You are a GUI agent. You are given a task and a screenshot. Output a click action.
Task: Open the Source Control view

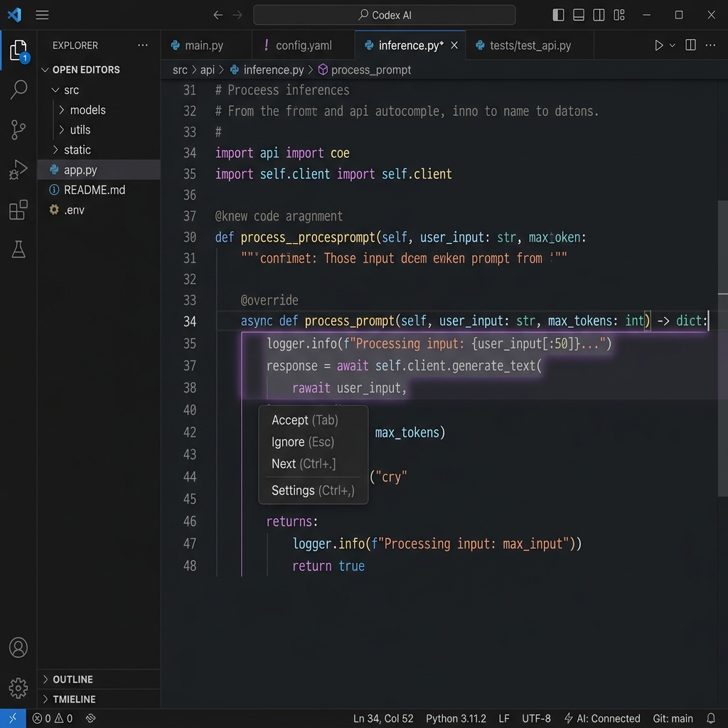[18, 129]
